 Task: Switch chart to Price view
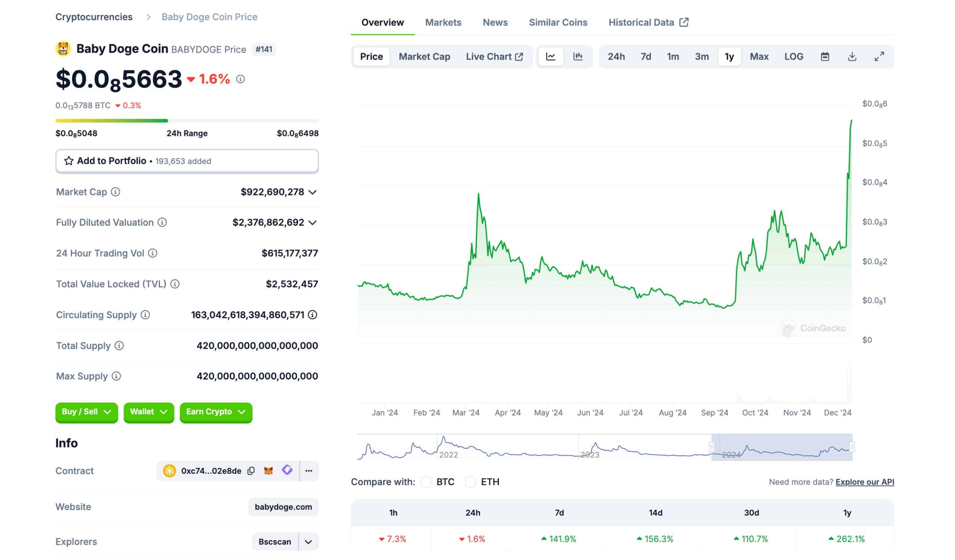pos(372,56)
